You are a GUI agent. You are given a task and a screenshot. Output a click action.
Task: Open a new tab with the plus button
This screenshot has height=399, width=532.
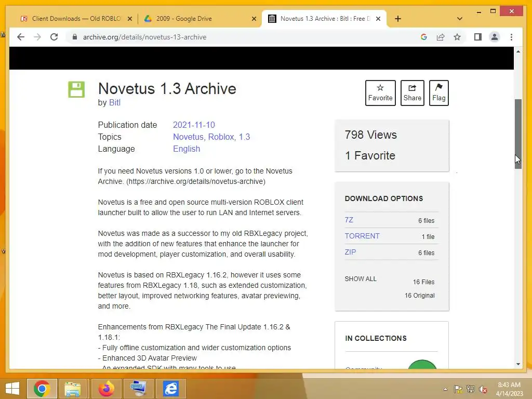click(x=398, y=19)
